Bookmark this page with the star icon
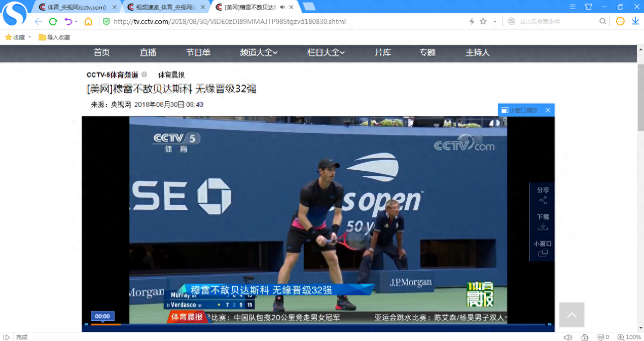This screenshot has height=341, width=644. [x=483, y=21]
